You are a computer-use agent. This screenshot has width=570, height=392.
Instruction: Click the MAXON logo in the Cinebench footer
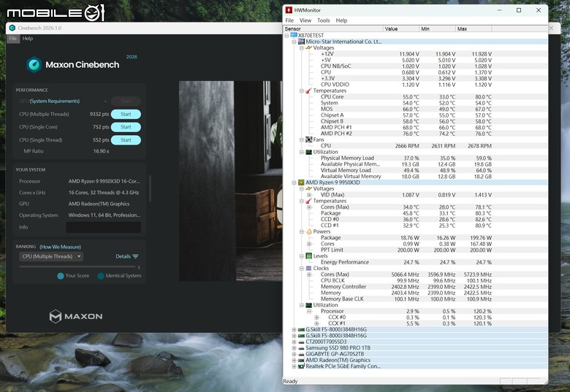click(76, 316)
